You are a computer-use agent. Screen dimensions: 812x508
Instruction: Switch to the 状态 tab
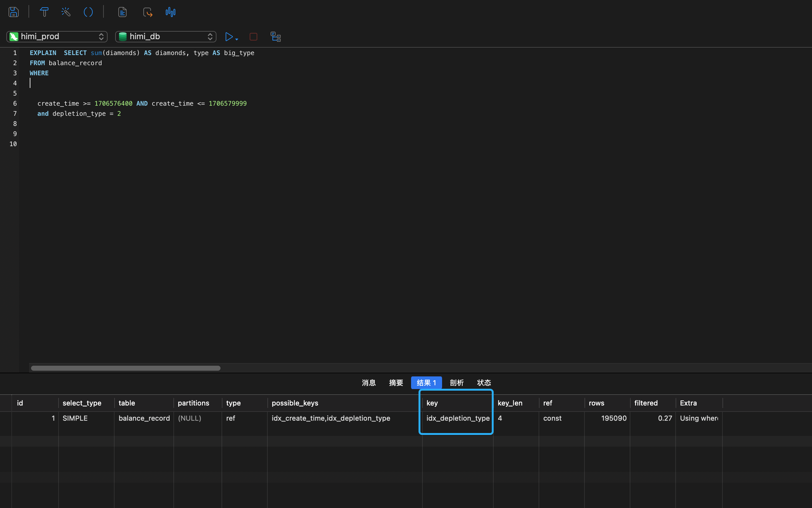(x=484, y=383)
